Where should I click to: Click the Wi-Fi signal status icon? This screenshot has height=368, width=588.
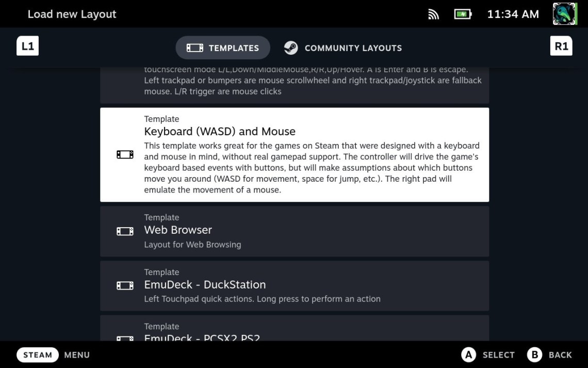tap(433, 14)
